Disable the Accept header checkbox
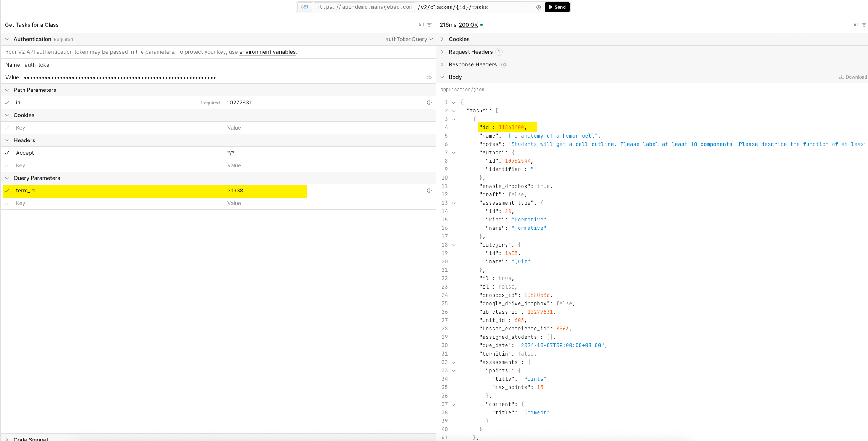868x441 pixels. point(7,153)
